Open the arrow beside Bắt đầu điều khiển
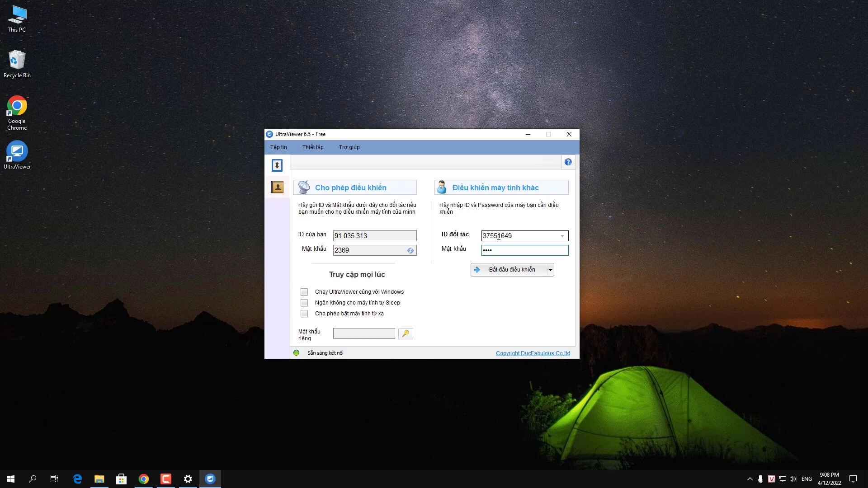 (x=550, y=270)
